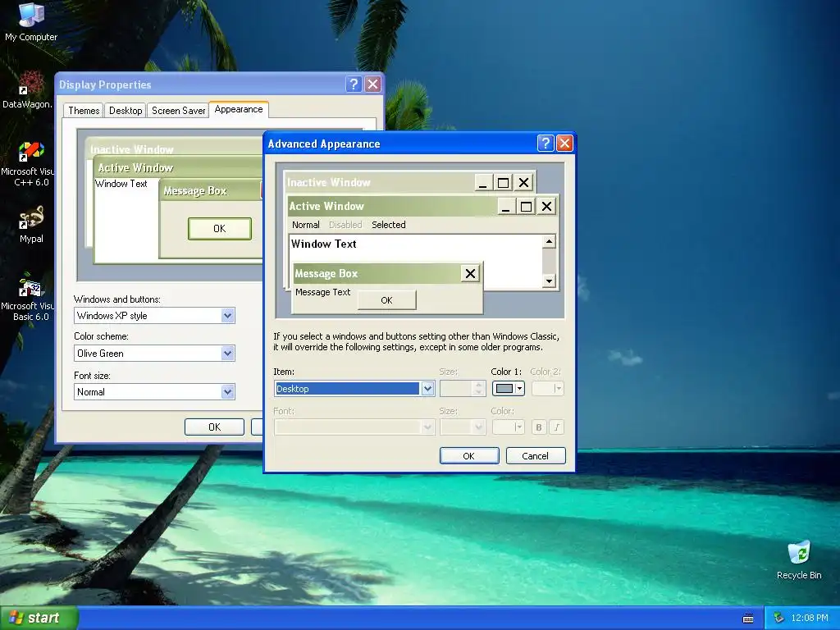Image resolution: width=840 pixels, height=630 pixels.
Task: Expand the Windows and buttons style dropdown
Action: click(x=228, y=316)
